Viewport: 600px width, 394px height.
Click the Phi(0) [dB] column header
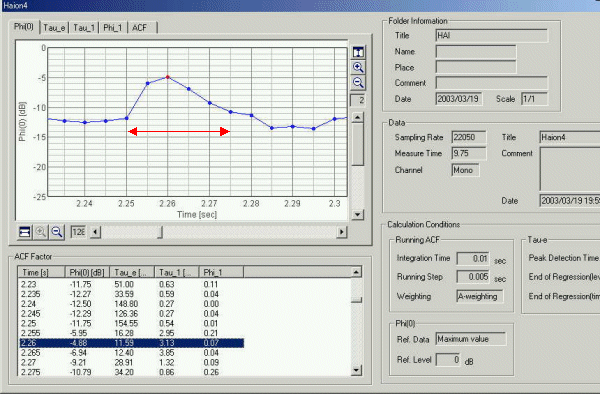pyautogui.click(x=87, y=272)
